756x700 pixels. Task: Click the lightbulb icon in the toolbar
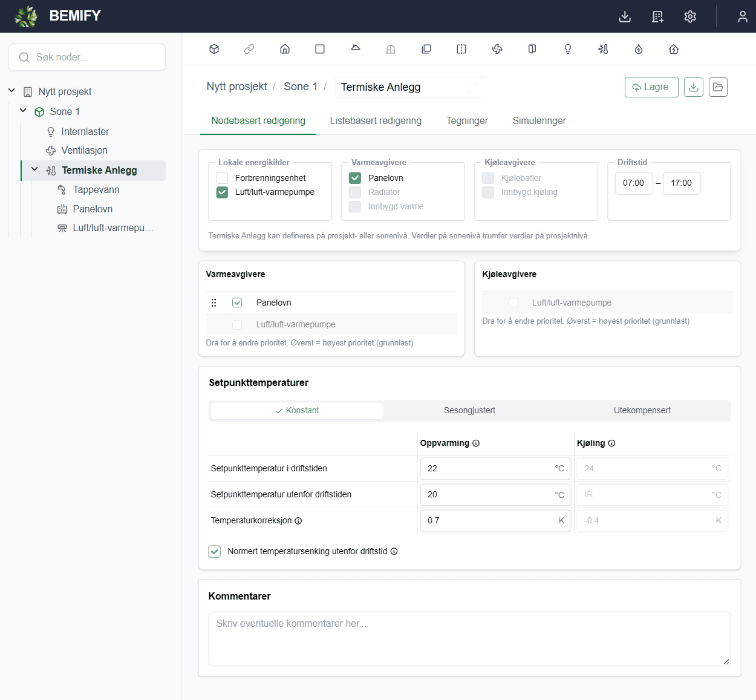(x=568, y=49)
